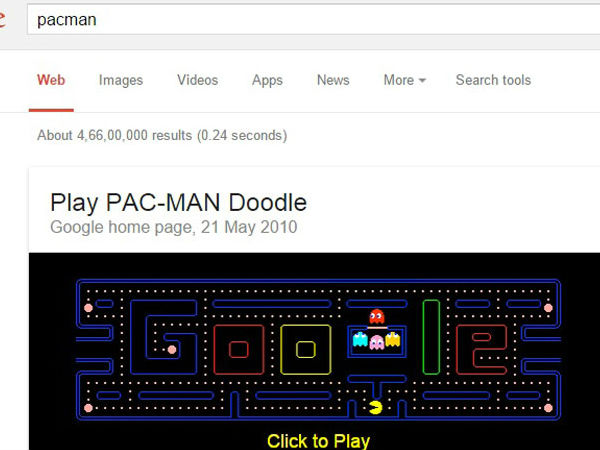Click the cyan Inky ghost
Screen dimensions: 600x450
pyautogui.click(x=360, y=339)
